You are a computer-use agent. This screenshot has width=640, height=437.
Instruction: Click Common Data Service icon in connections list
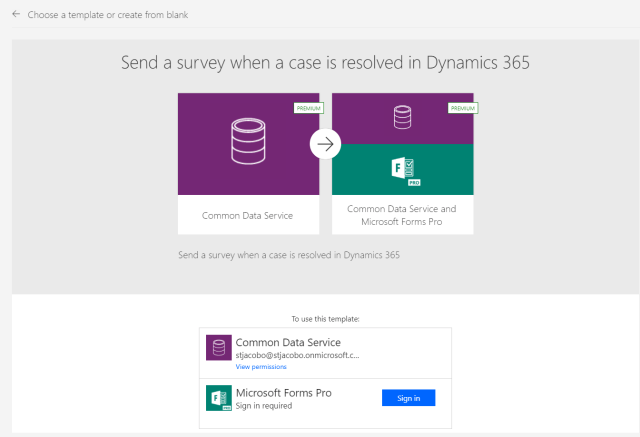pyautogui.click(x=218, y=347)
